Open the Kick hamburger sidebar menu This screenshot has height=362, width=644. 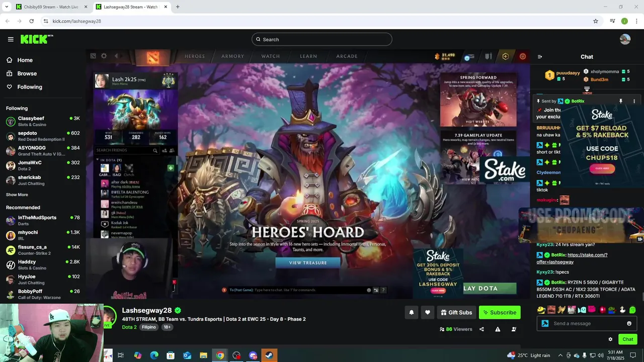(x=11, y=39)
